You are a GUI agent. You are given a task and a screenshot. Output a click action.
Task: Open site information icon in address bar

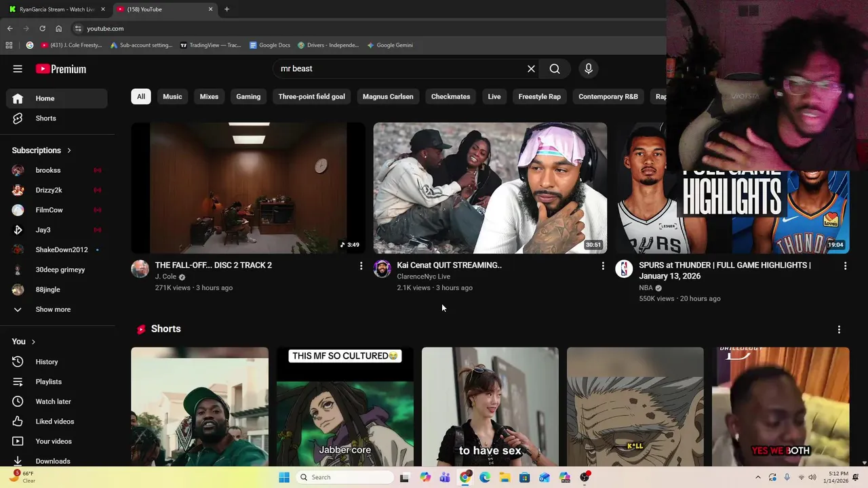click(x=78, y=28)
